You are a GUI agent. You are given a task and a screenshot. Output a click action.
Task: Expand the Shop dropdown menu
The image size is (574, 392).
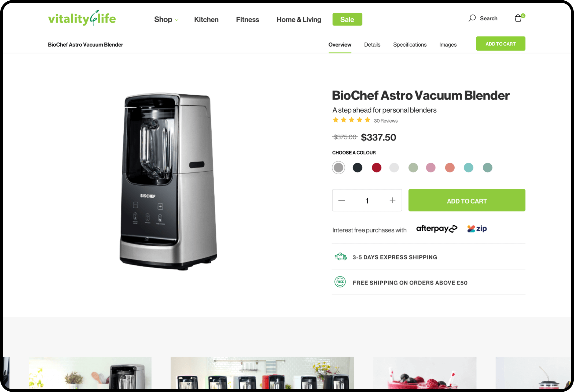pyautogui.click(x=166, y=20)
